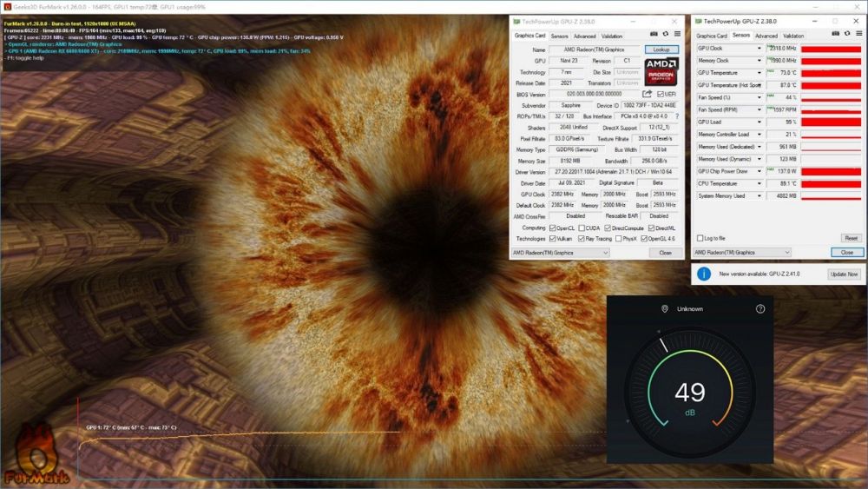
Task: Toggle the UEFI checkbox
Action: (x=661, y=94)
